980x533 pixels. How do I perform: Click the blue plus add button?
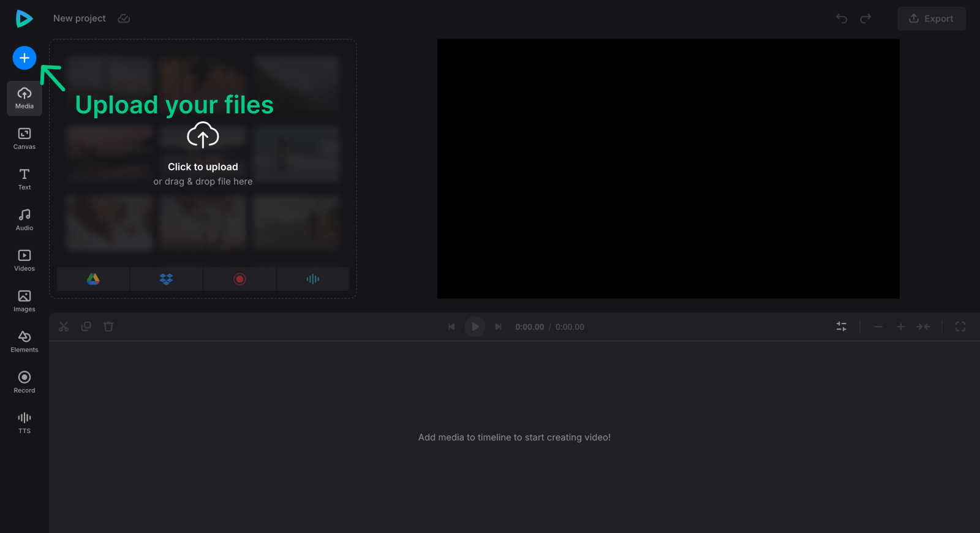click(24, 58)
